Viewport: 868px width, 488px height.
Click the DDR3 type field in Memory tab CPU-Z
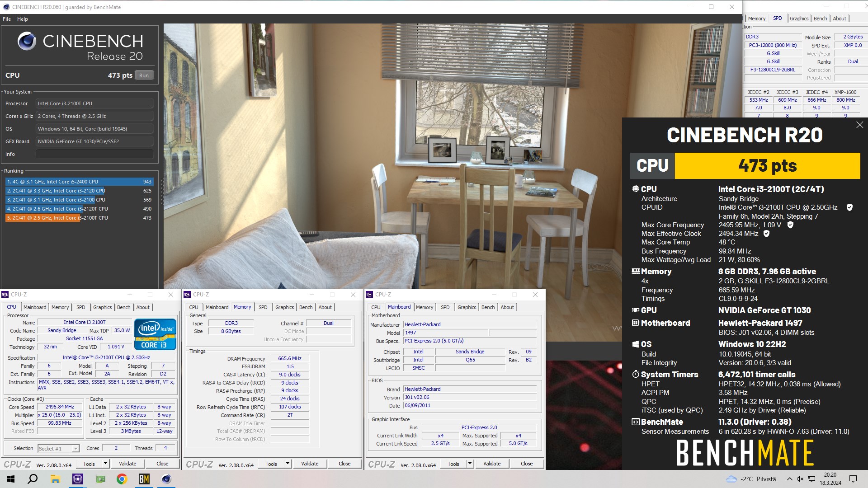pos(231,324)
